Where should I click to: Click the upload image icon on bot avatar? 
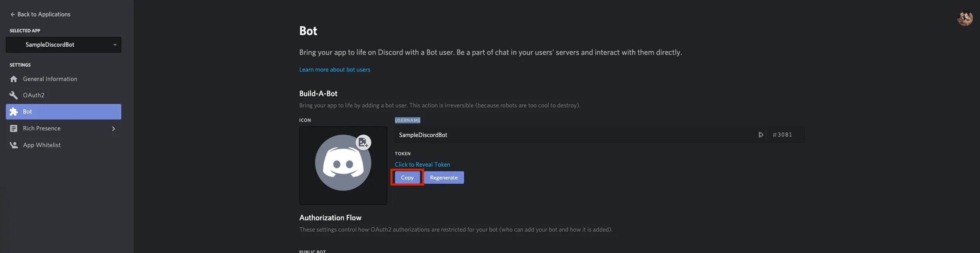click(x=363, y=142)
